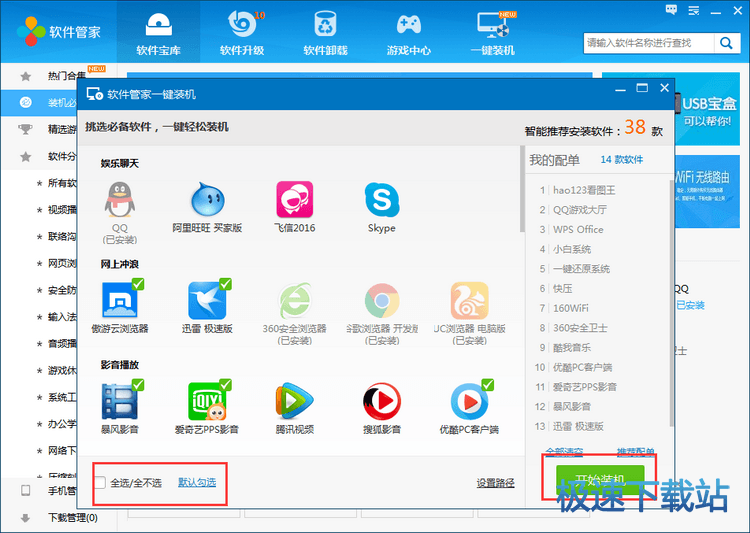This screenshot has height=533, width=750.
Task: Close the 软件管家一键装机 dialog
Action: pyautogui.click(x=664, y=88)
